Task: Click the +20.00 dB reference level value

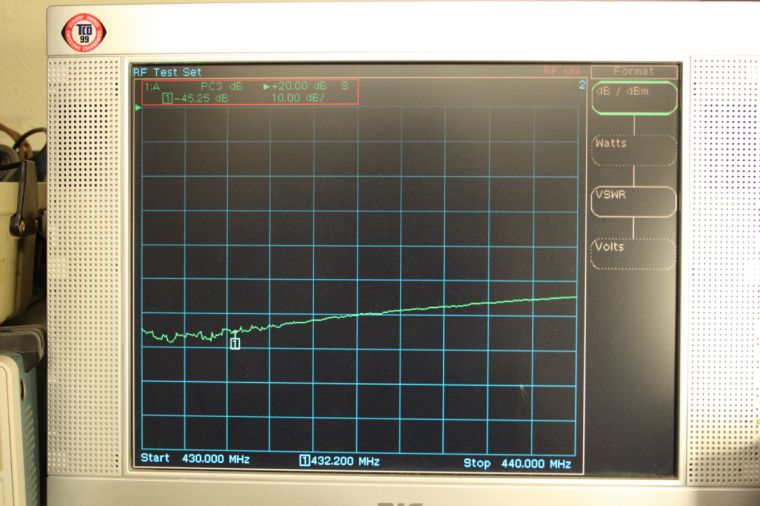Action: tap(299, 86)
